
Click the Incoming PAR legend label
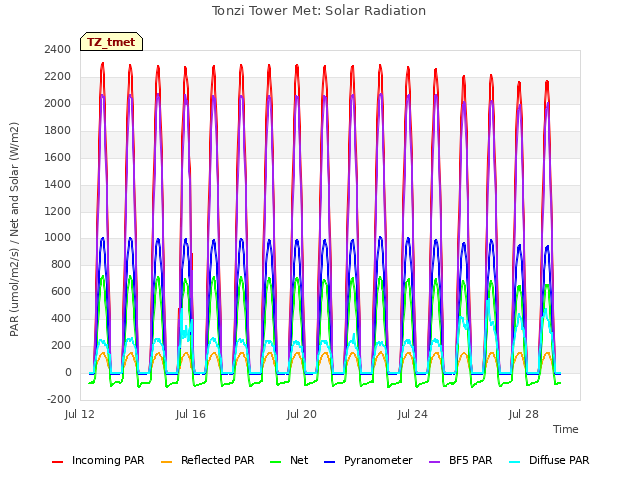pyautogui.click(x=108, y=460)
